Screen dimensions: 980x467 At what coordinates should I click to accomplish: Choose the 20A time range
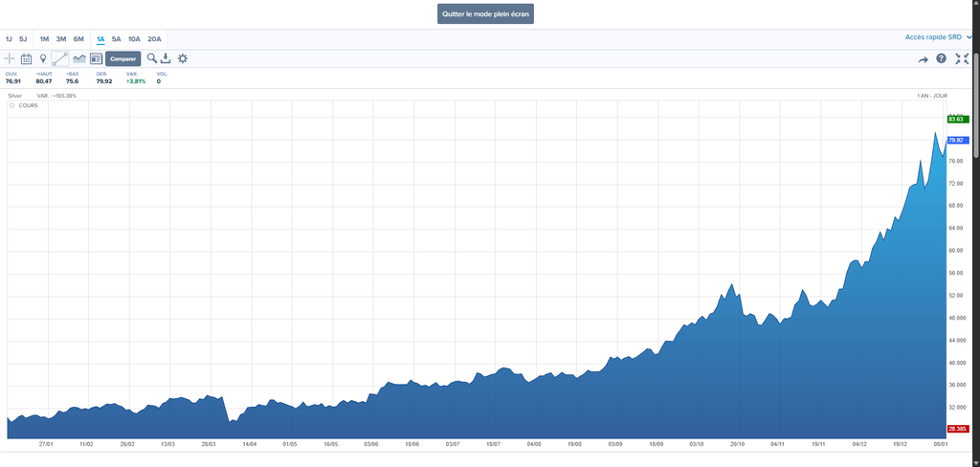tap(154, 39)
